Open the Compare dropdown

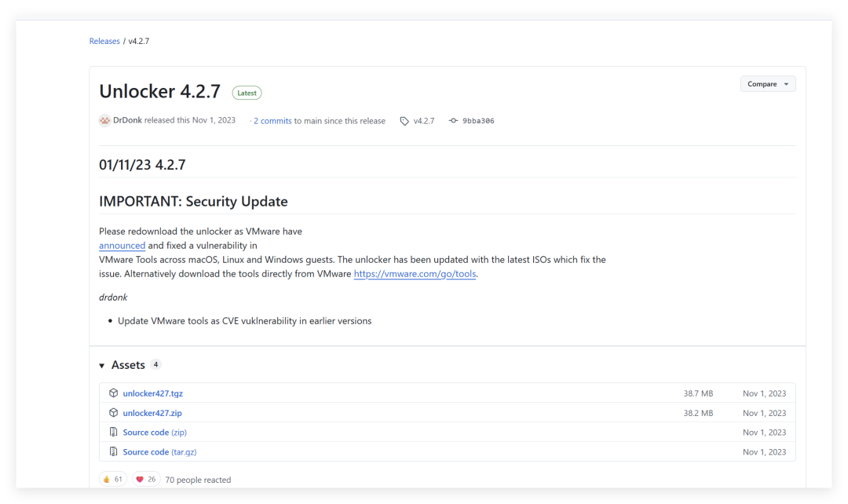767,84
